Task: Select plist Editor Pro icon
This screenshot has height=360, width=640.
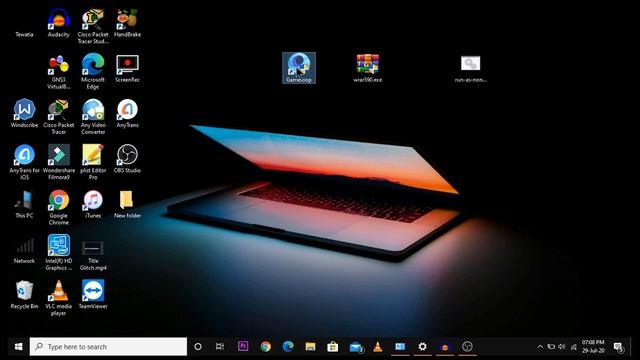Action: 93,162
